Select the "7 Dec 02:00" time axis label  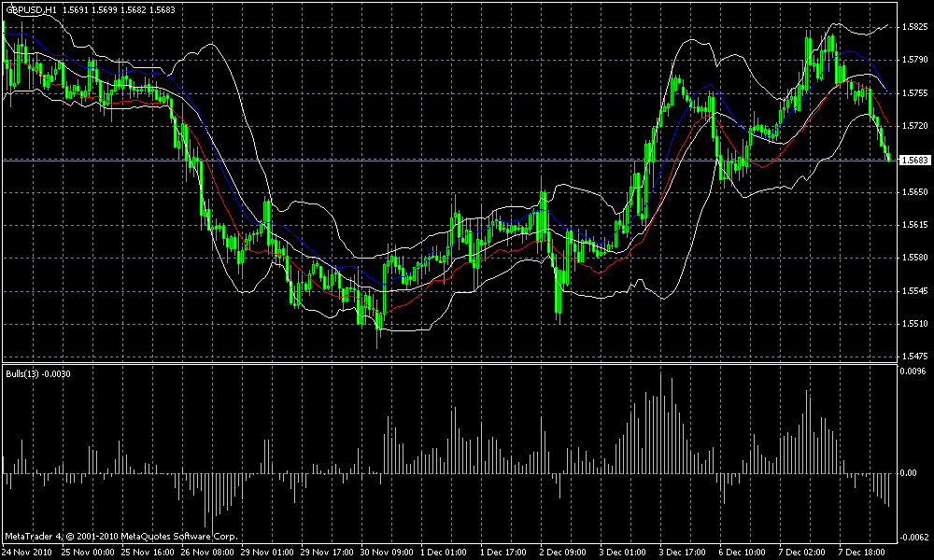[801, 553]
